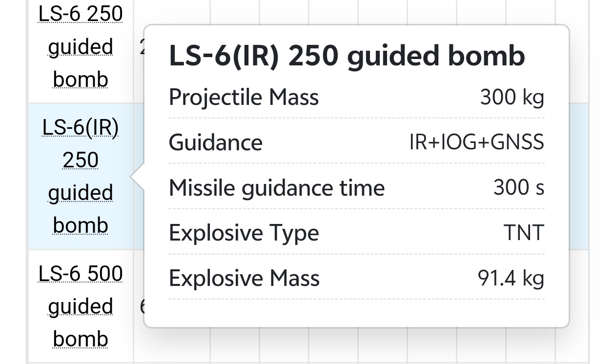Click the tooltip's pointer arrow
This screenshot has width=615, height=364.
[x=138, y=177]
